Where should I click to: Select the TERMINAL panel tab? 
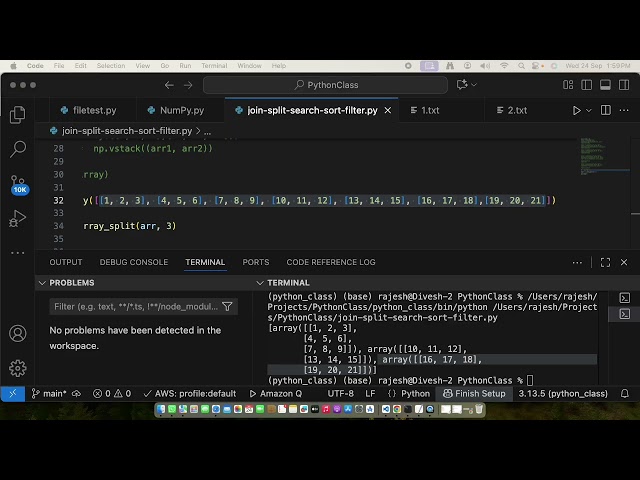point(205,262)
